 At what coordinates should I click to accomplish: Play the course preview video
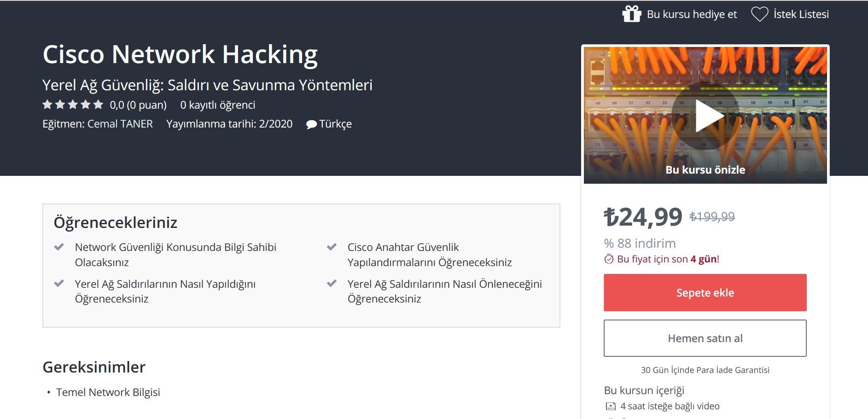click(x=705, y=116)
